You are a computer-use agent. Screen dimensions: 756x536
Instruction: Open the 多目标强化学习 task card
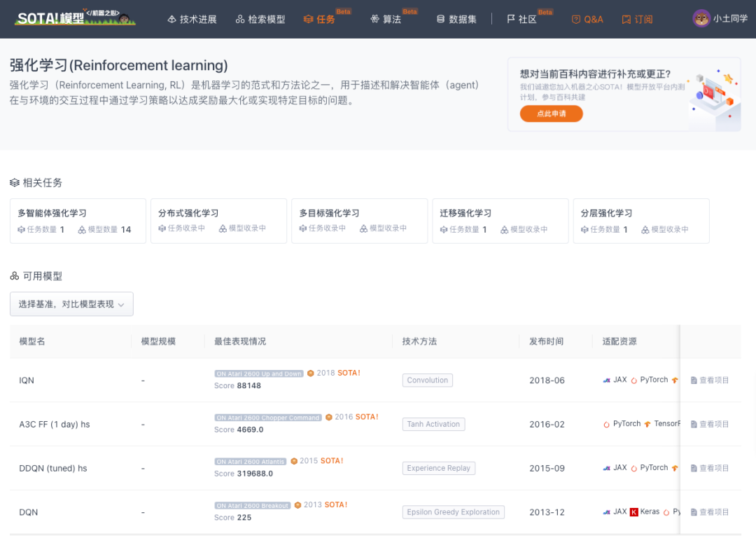(359, 221)
